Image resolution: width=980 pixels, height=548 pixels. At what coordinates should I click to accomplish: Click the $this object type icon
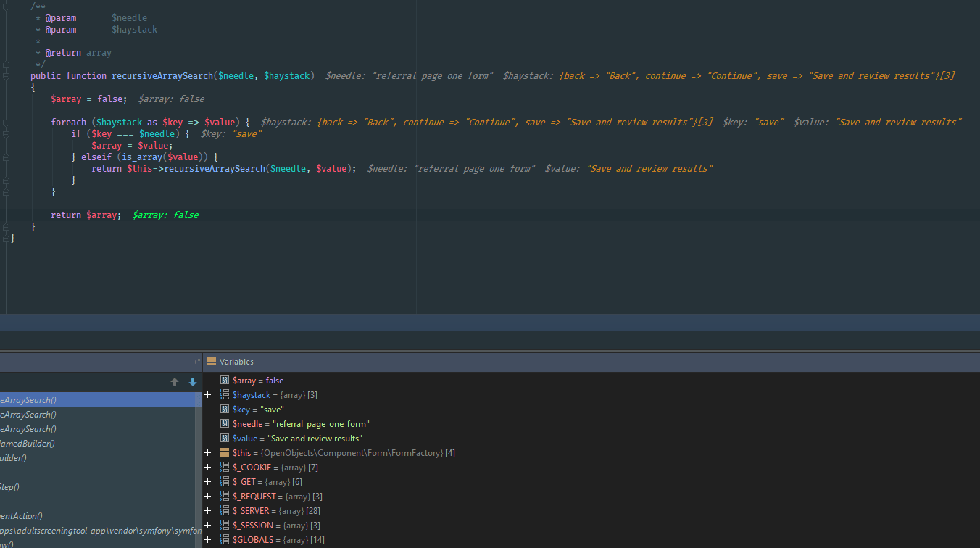(225, 453)
